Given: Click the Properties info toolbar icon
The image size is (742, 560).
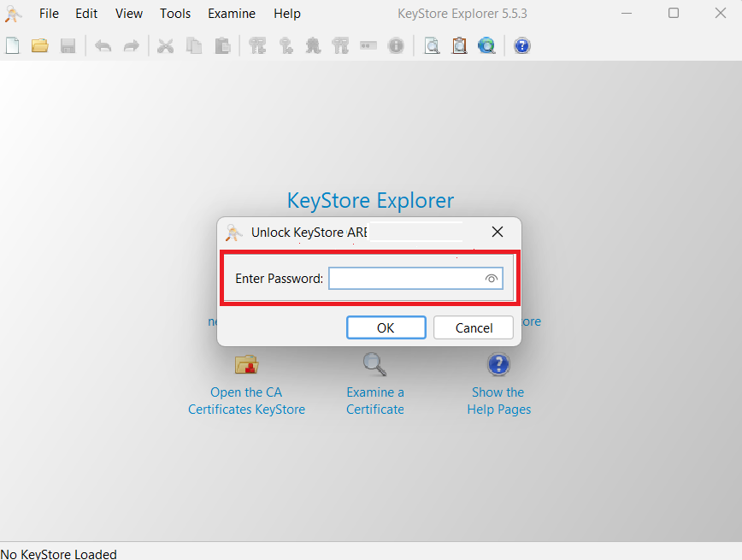Looking at the screenshot, I should coord(396,45).
